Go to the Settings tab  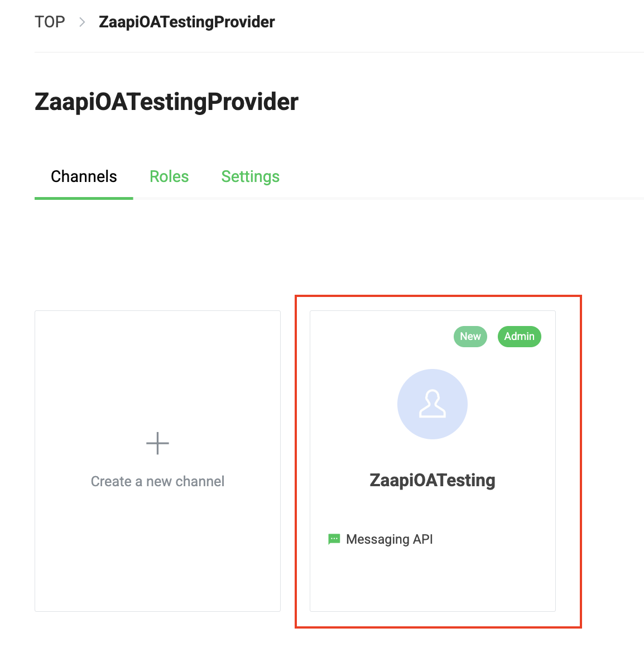pyautogui.click(x=250, y=177)
